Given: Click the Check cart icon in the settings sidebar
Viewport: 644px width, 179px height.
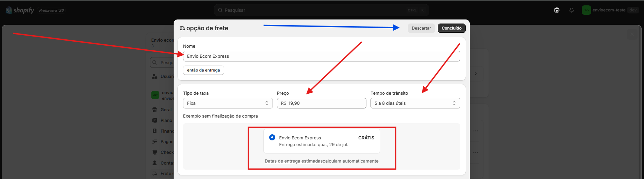Looking at the screenshot, I should pyautogui.click(x=154, y=152).
